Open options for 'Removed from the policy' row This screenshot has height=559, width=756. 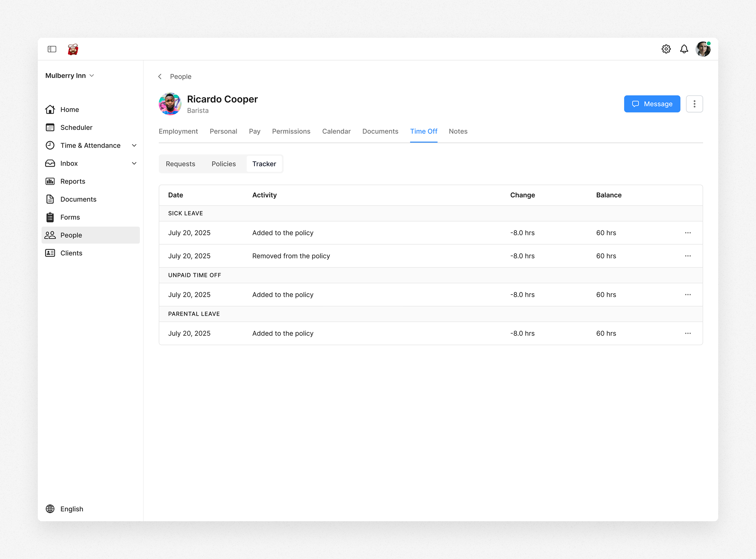pyautogui.click(x=688, y=256)
